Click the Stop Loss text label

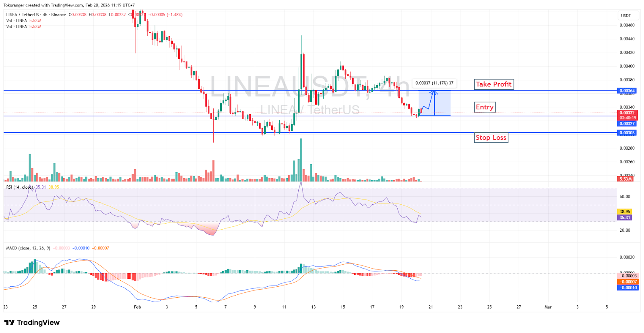491,138
